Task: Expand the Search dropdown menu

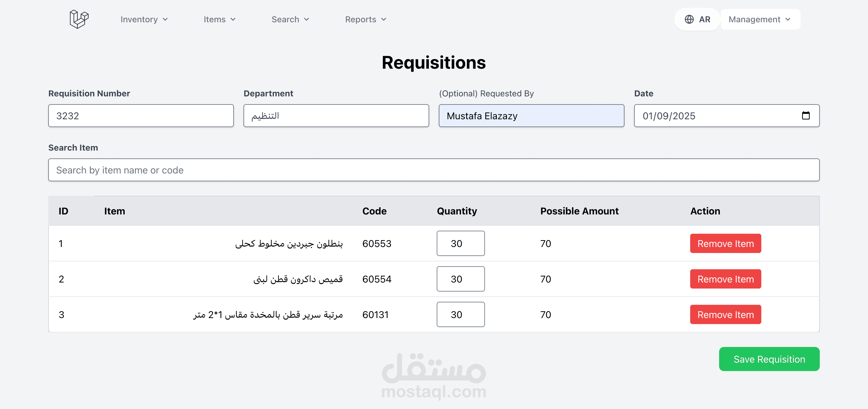Action: pyautogui.click(x=290, y=20)
